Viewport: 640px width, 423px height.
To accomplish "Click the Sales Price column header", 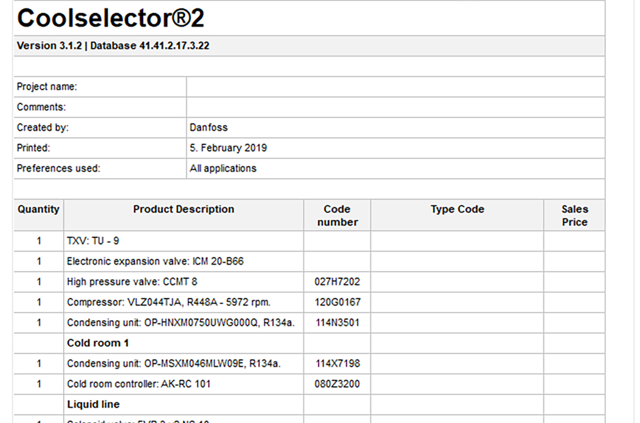I will [574, 215].
